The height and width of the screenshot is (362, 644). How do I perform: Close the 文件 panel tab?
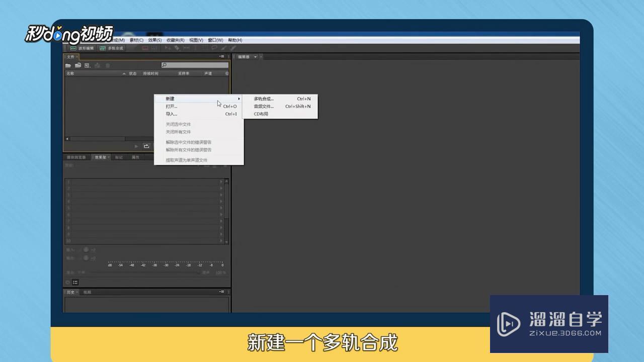[76, 57]
